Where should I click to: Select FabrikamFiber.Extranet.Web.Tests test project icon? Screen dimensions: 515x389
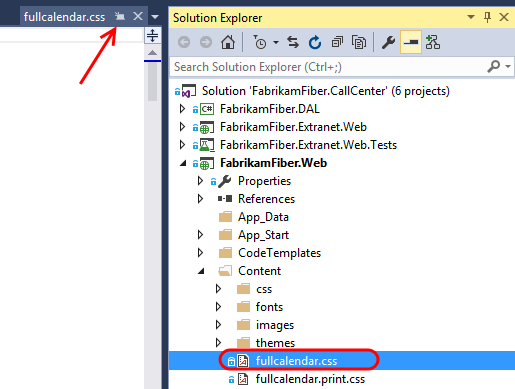(207, 145)
